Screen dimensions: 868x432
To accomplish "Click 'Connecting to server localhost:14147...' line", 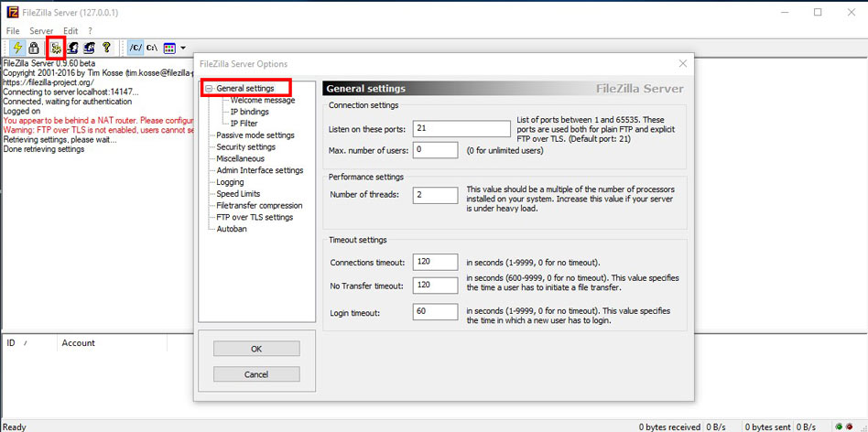I will tap(71, 92).
